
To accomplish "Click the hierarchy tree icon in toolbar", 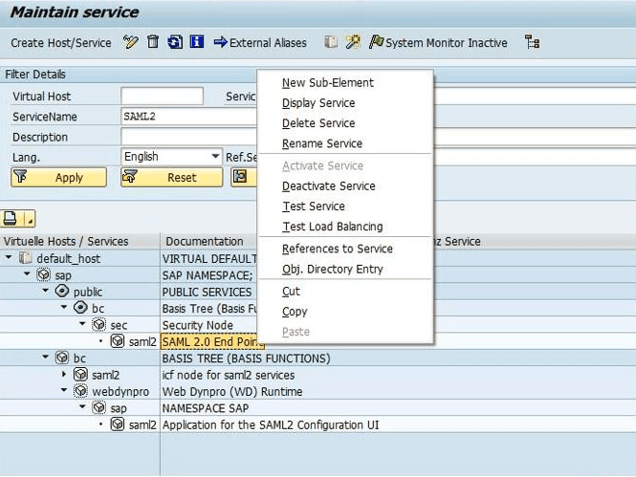I will point(532,42).
